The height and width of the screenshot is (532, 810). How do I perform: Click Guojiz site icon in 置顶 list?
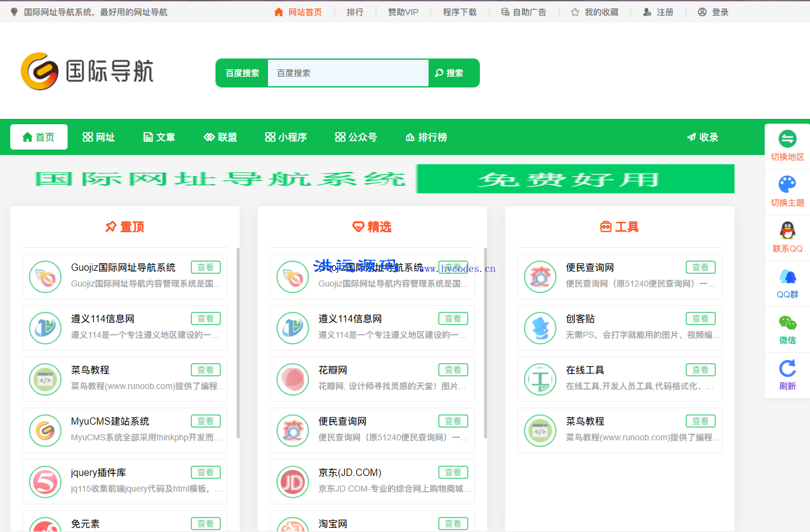(x=45, y=277)
